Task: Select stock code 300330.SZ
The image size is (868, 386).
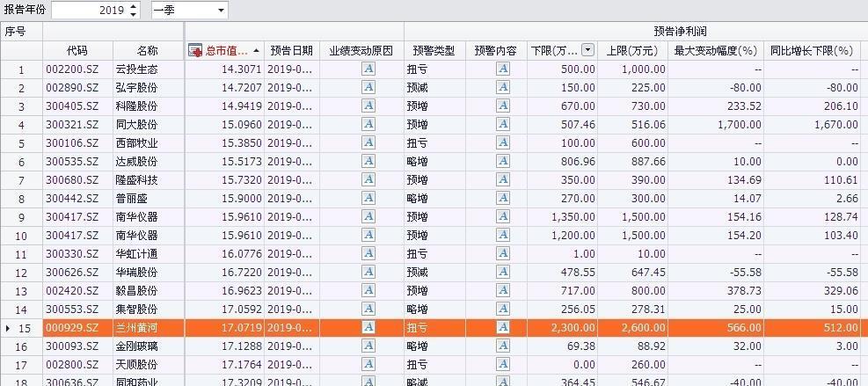Action: coord(72,253)
